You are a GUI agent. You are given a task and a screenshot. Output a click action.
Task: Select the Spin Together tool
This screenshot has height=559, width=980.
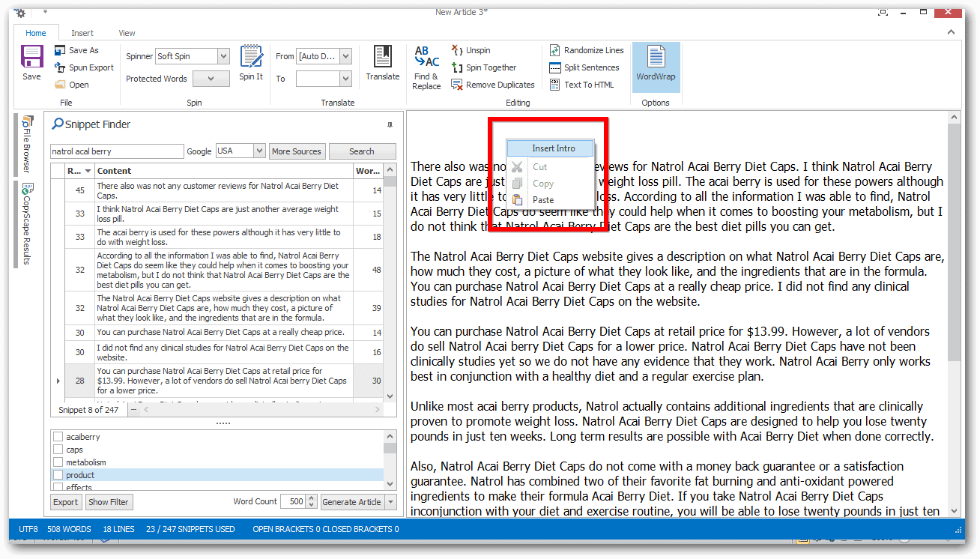pos(484,67)
